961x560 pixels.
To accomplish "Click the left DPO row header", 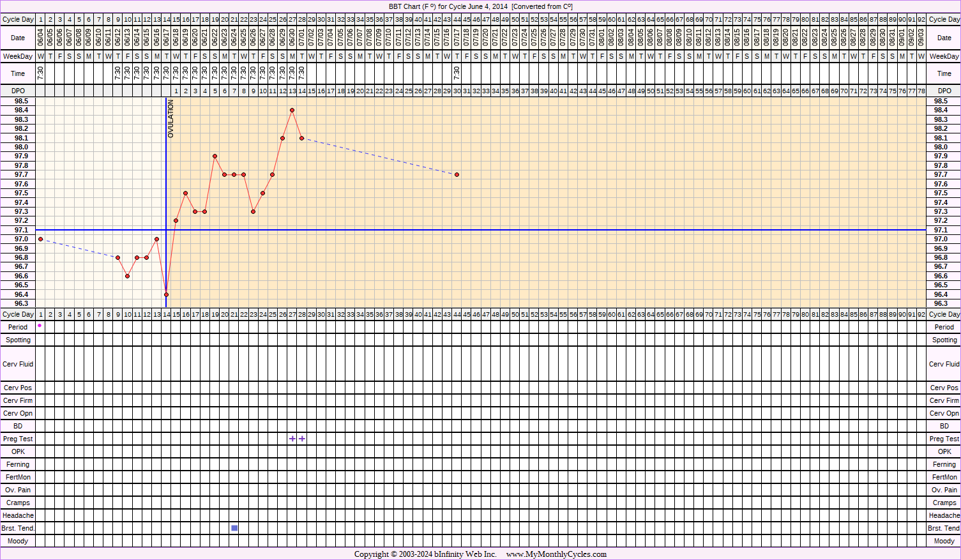I will click(x=18, y=91).
